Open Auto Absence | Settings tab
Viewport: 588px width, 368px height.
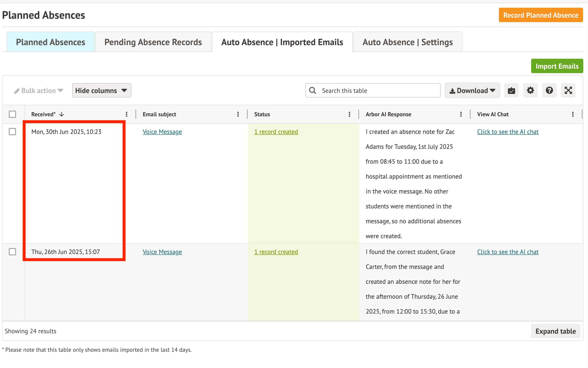(407, 42)
